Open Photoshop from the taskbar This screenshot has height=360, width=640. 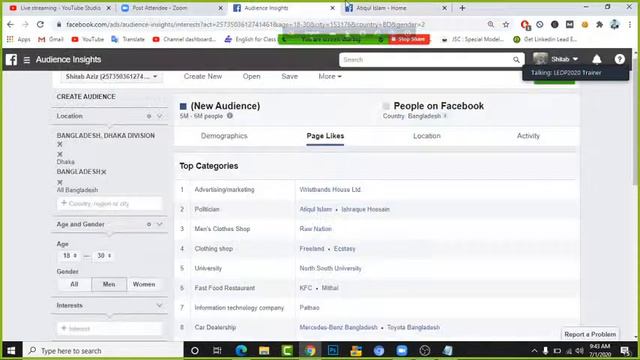(333, 351)
